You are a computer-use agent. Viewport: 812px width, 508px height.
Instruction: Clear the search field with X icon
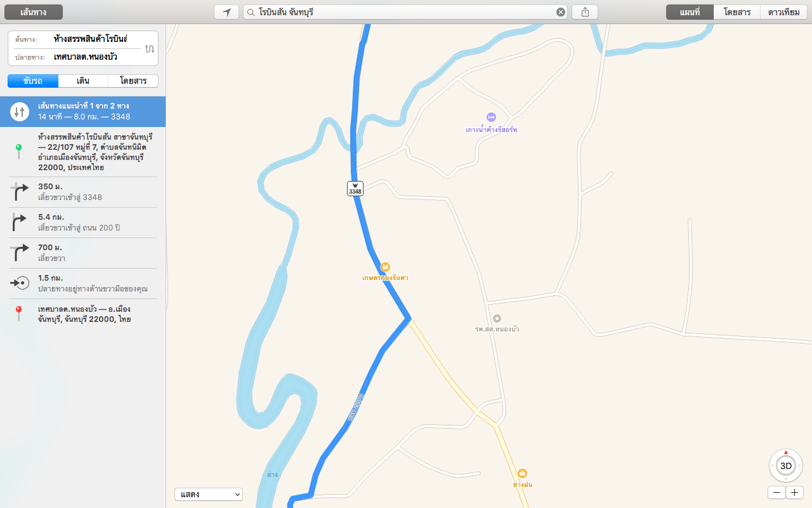(x=560, y=12)
